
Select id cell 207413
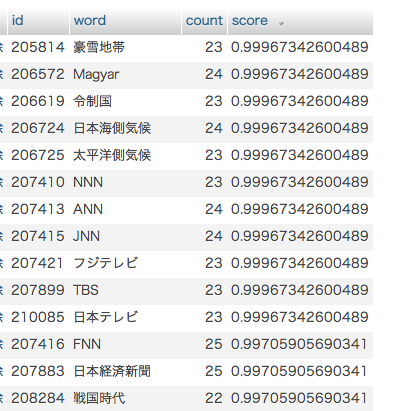(38, 209)
